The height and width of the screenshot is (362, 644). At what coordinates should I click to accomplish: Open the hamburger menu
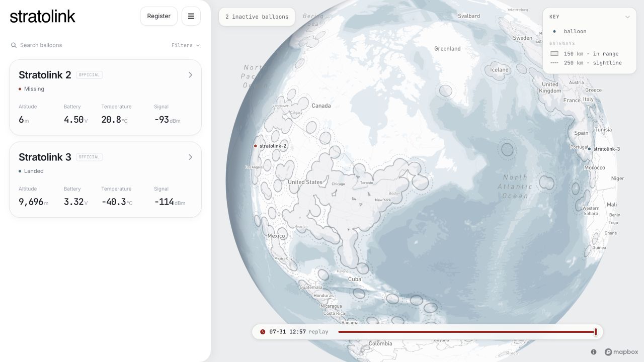(x=191, y=16)
